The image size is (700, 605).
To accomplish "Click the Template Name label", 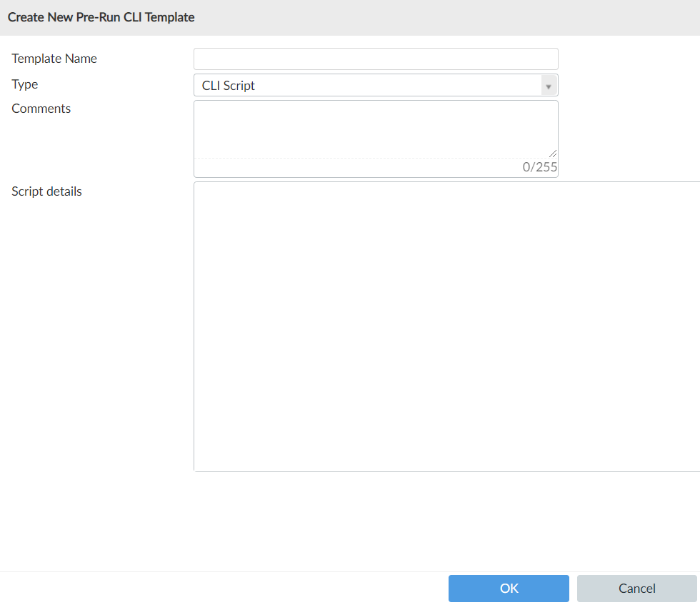I will tap(54, 59).
